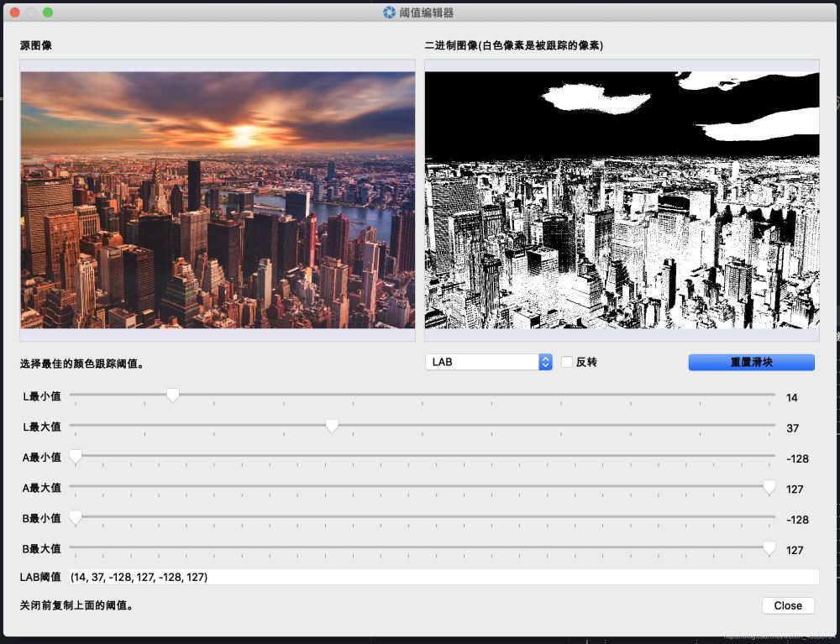Click the 选择最佳的颜色跟踪阈值 instruction text
840x644 pixels.
click(x=82, y=364)
